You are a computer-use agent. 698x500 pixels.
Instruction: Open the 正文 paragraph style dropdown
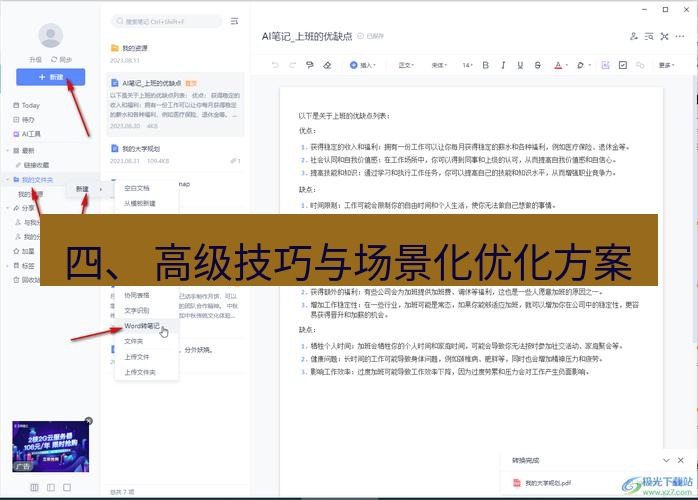406,65
